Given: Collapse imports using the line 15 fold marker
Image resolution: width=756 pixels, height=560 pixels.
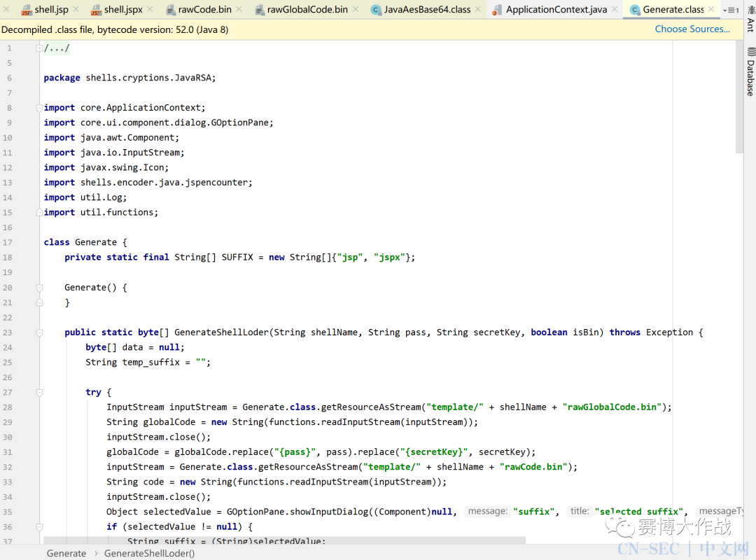Looking at the screenshot, I should (x=39, y=212).
